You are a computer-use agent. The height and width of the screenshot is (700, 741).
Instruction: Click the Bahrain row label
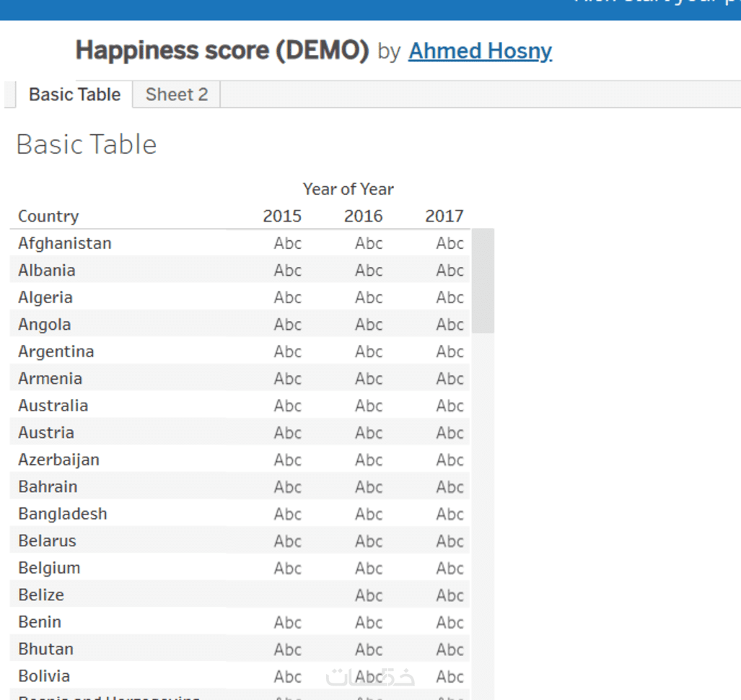[x=48, y=487]
